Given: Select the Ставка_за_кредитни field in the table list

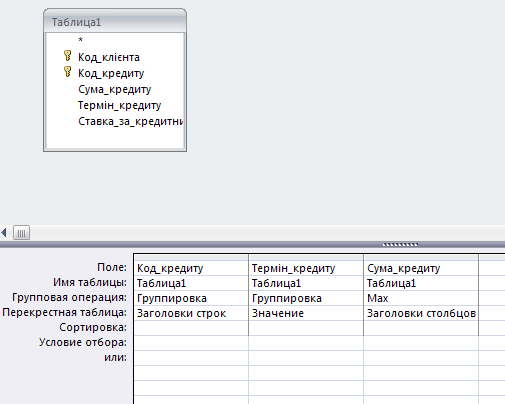Looking at the screenshot, I should tap(130, 121).
